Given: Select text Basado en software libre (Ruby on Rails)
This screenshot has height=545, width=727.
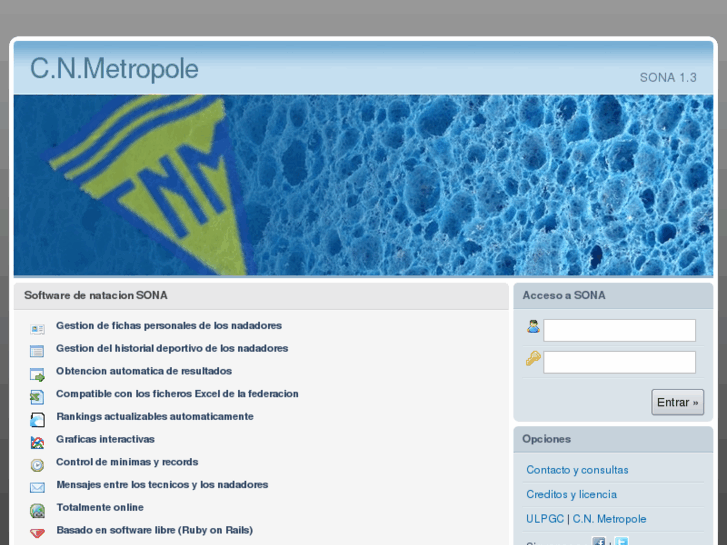Looking at the screenshot, I should 154,530.
